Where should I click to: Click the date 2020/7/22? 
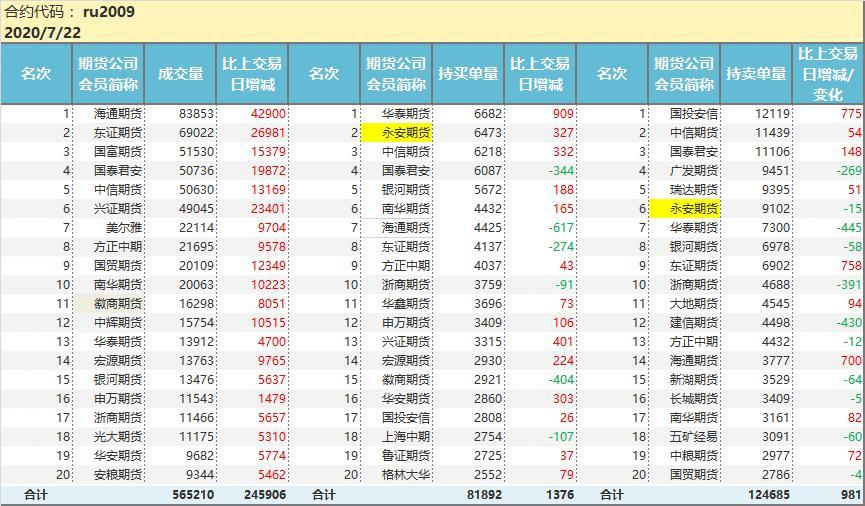(42, 33)
